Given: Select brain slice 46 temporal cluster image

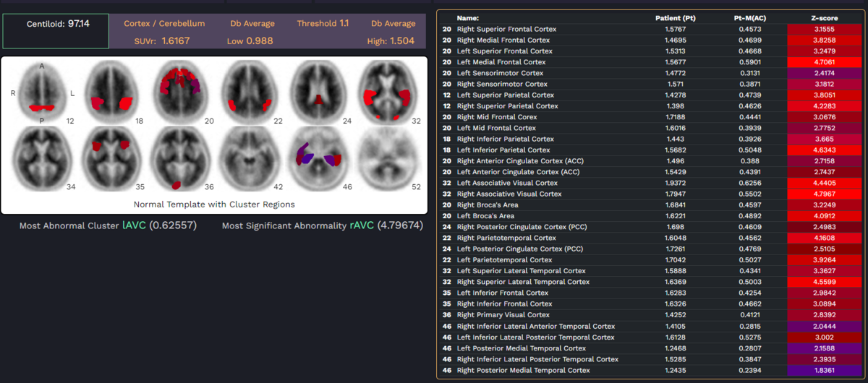Looking at the screenshot, I should point(320,158).
